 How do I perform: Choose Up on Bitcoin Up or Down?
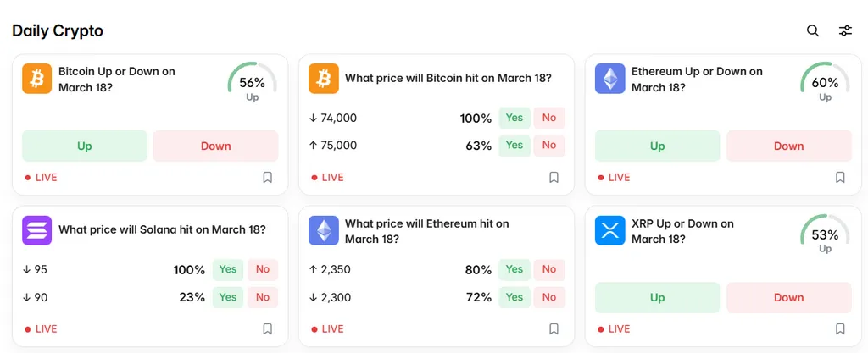pyautogui.click(x=85, y=146)
